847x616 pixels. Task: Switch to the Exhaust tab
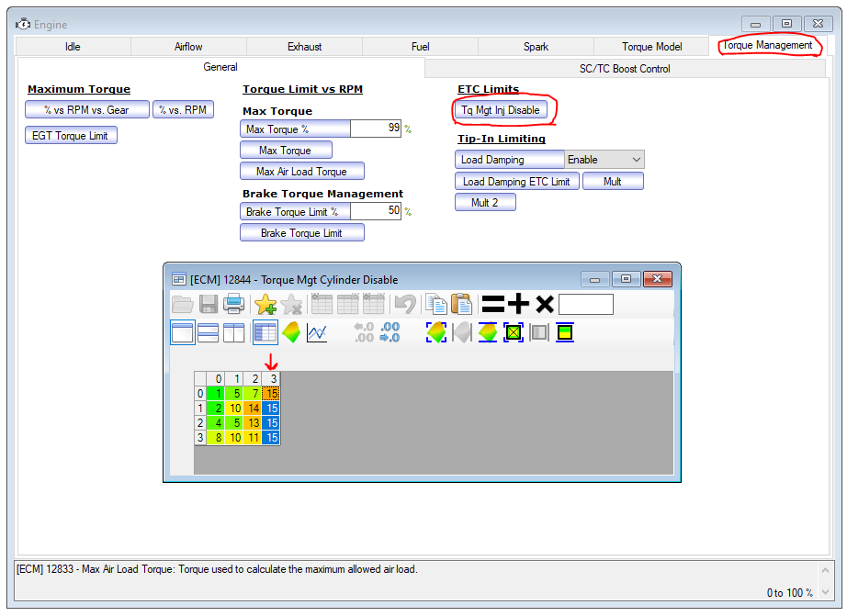[x=304, y=47]
